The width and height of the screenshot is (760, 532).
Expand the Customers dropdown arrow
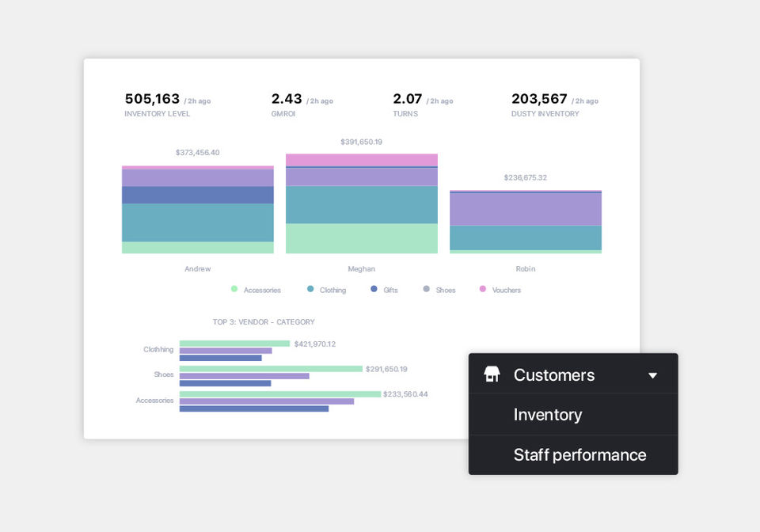click(653, 375)
